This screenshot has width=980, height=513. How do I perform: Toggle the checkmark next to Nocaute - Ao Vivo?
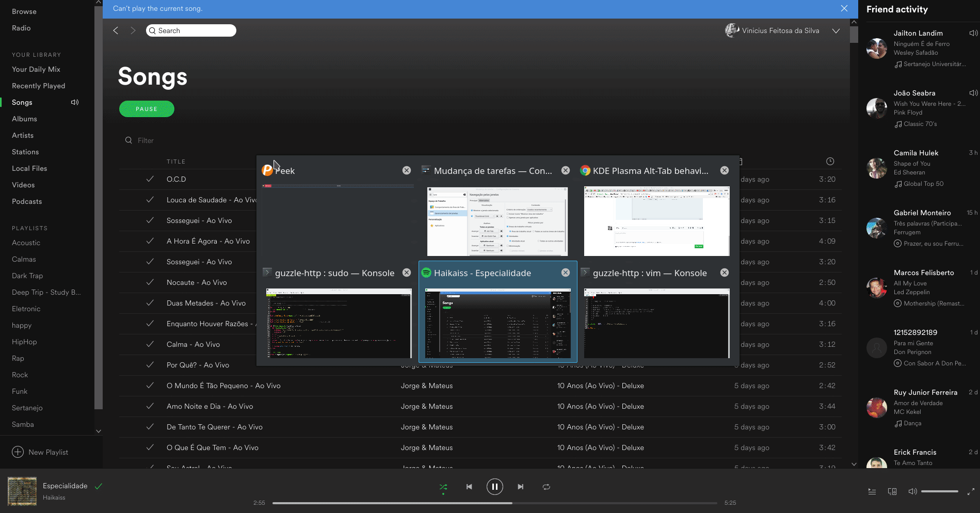[x=150, y=282]
